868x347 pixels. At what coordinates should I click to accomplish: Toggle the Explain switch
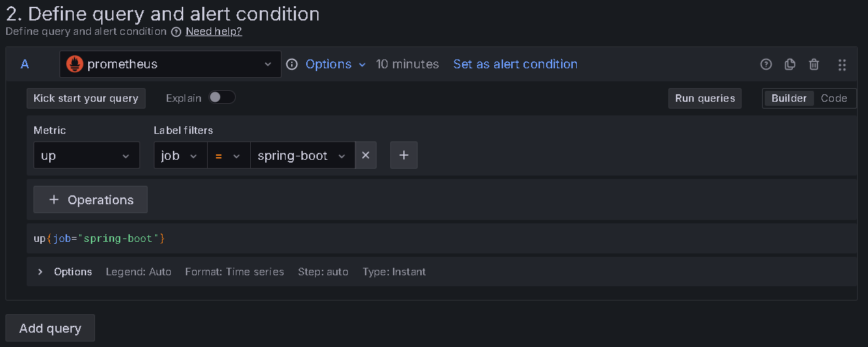pos(222,98)
